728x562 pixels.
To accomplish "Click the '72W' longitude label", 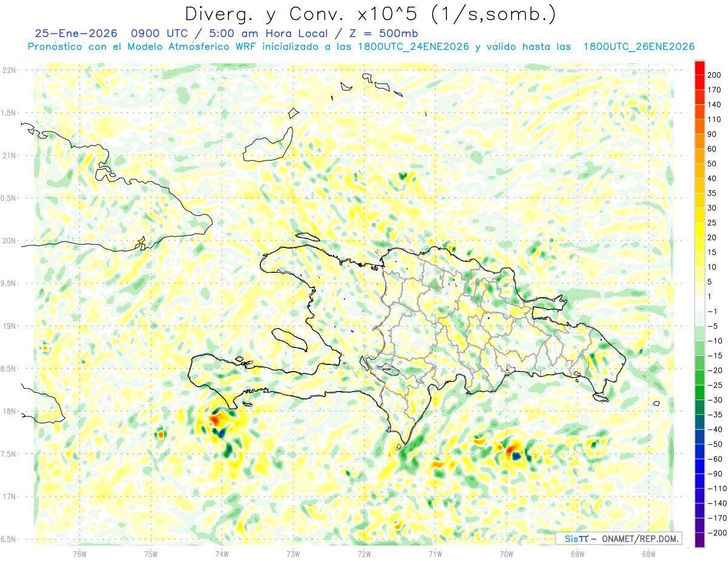I will [364, 554].
